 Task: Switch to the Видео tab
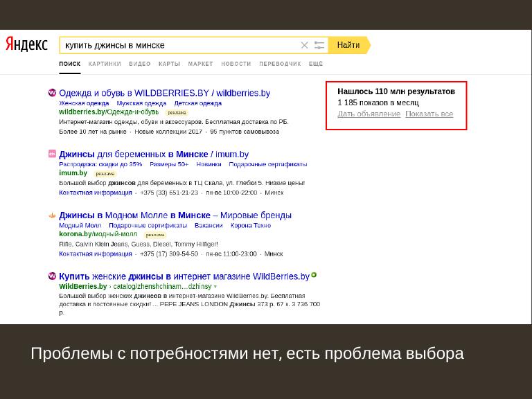coord(140,64)
